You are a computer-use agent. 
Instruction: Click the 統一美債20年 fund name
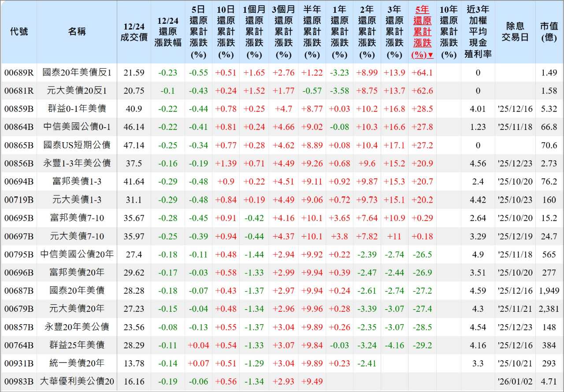click(77, 363)
